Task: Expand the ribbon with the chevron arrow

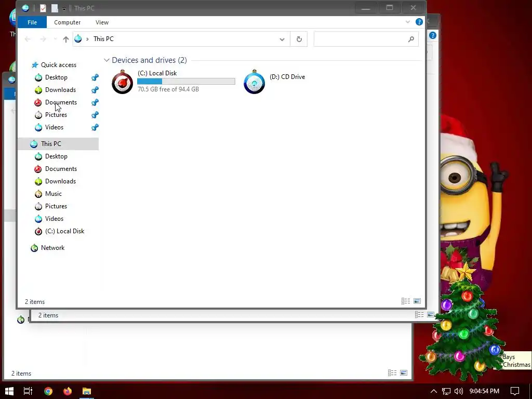Action: [x=407, y=22]
